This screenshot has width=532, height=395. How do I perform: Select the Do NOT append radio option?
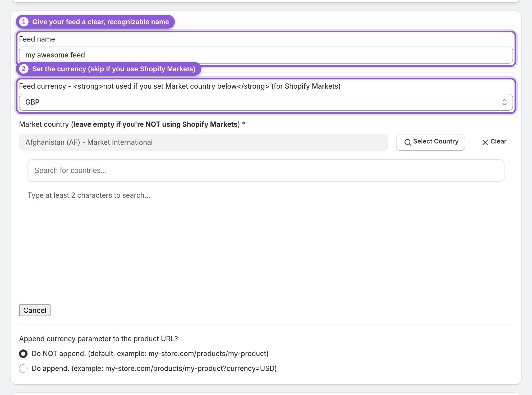click(23, 354)
